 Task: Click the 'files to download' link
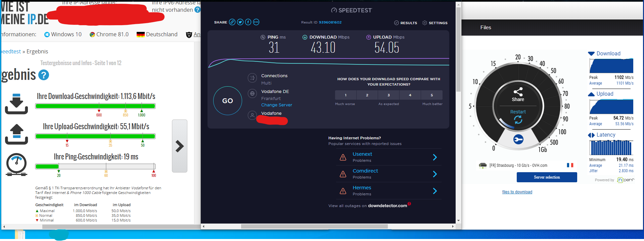click(x=517, y=192)
